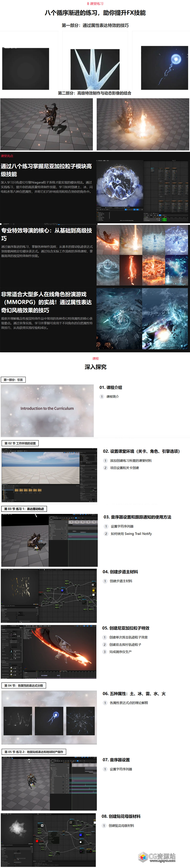Viewport: 190px width, 868px height.
Task: Open the sequencer thumbnail for chapter 07
Action: 49,783
